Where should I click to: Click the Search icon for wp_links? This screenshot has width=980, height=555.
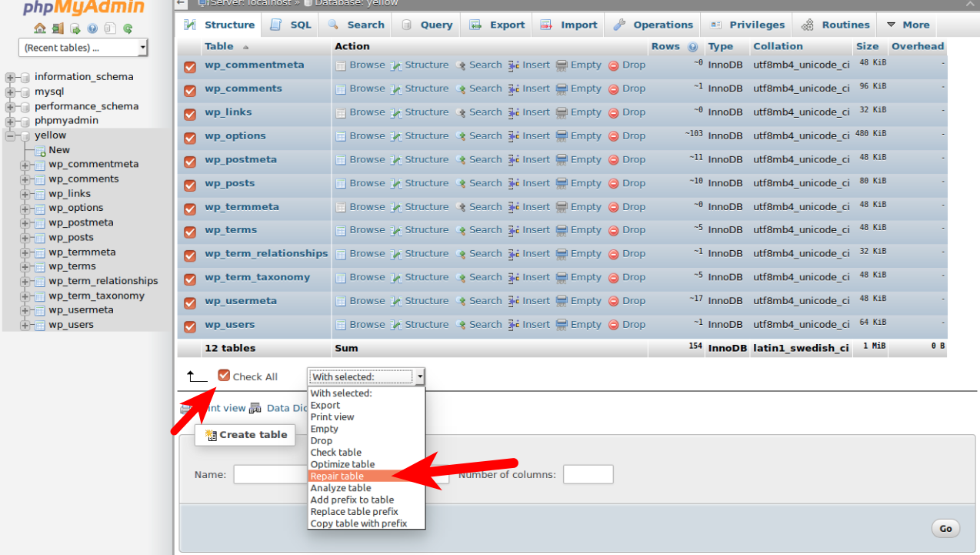click(x=461, y=112)
